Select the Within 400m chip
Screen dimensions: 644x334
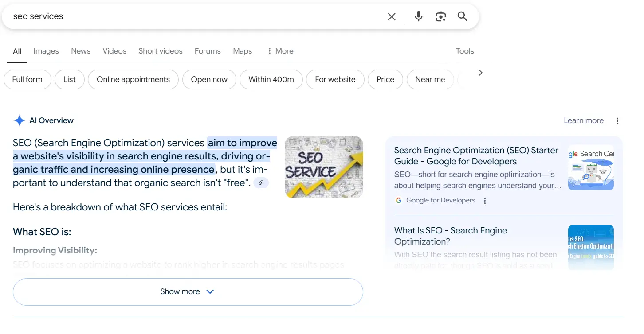pos(271,80)
